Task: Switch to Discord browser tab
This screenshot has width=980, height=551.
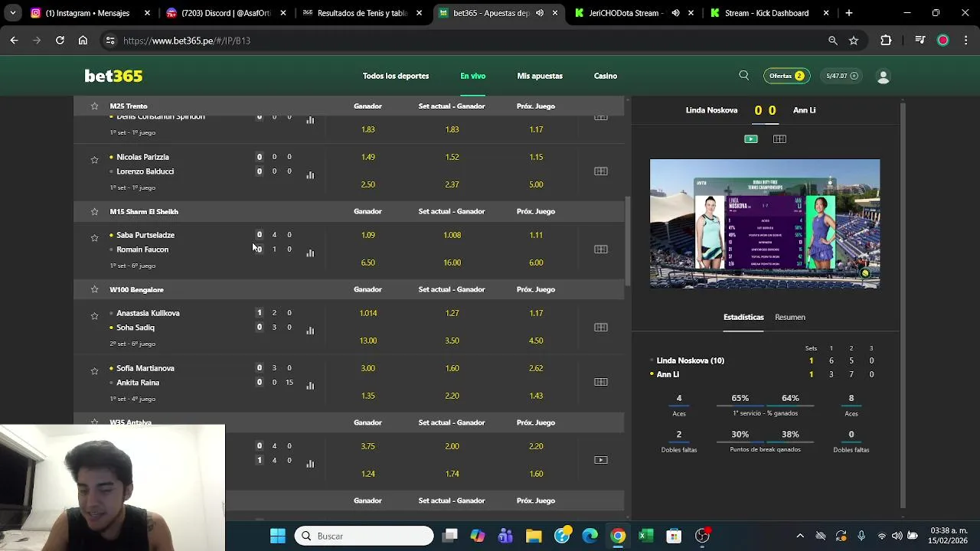Action: (226, 13)
